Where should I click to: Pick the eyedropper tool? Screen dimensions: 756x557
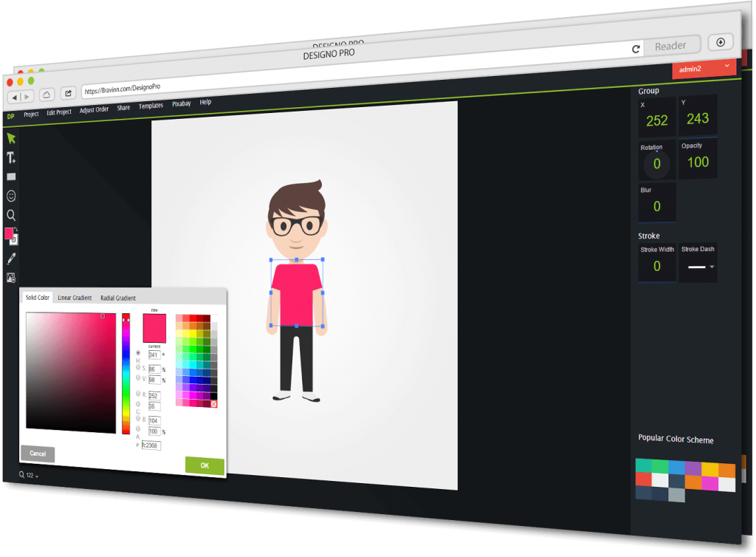(x=11, y=259)
